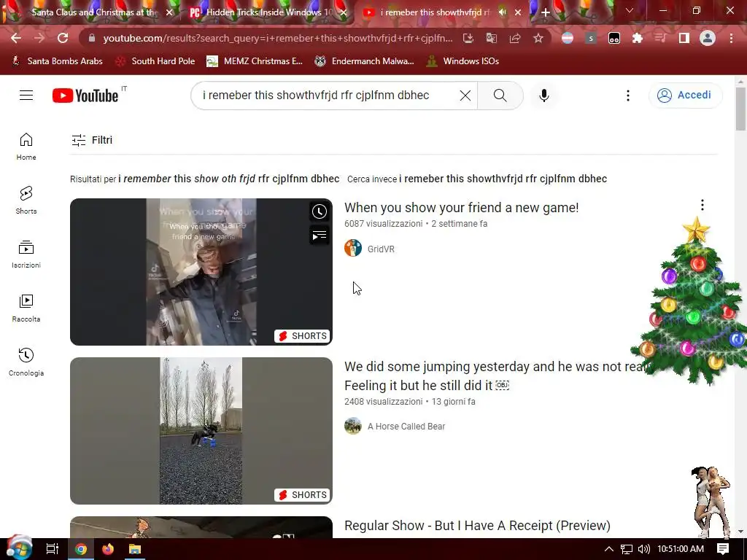Open YouTube settings three-dot menu near Accedi
This screenshot has height=560, width=747.
[628, 96]
